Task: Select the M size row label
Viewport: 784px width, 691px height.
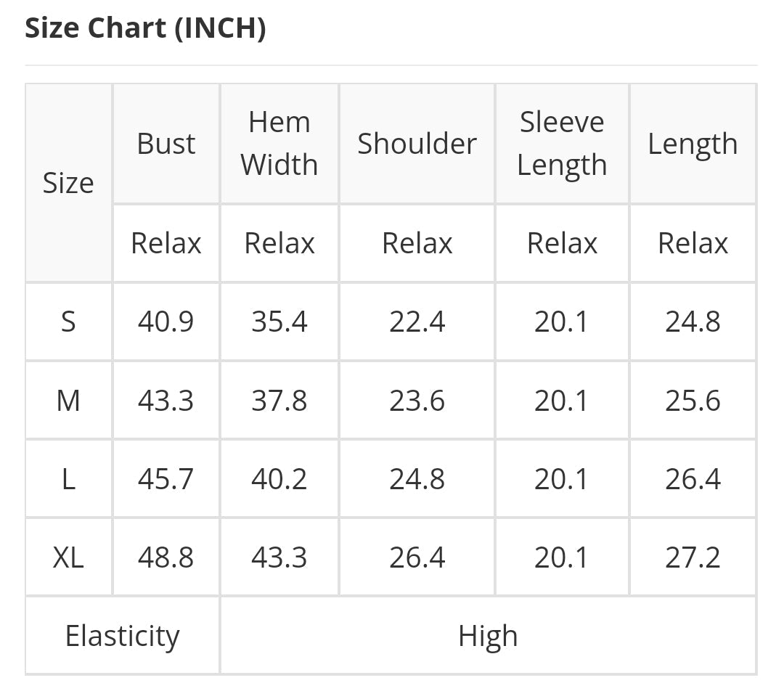Action: 68,400
